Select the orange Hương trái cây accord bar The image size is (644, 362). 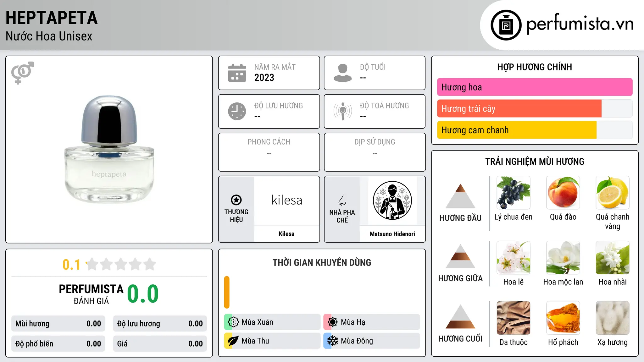(x=519, y=108)
